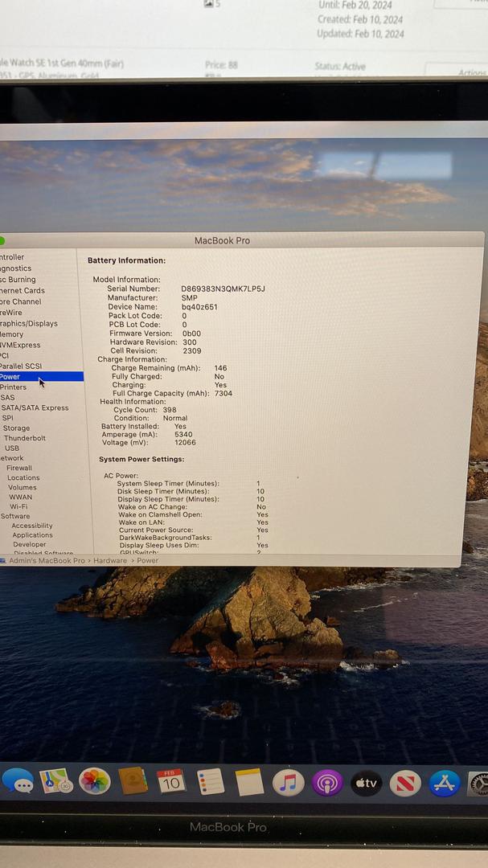Select Firewall under Network
Screen dimensions: 488x868
[19, 468]
